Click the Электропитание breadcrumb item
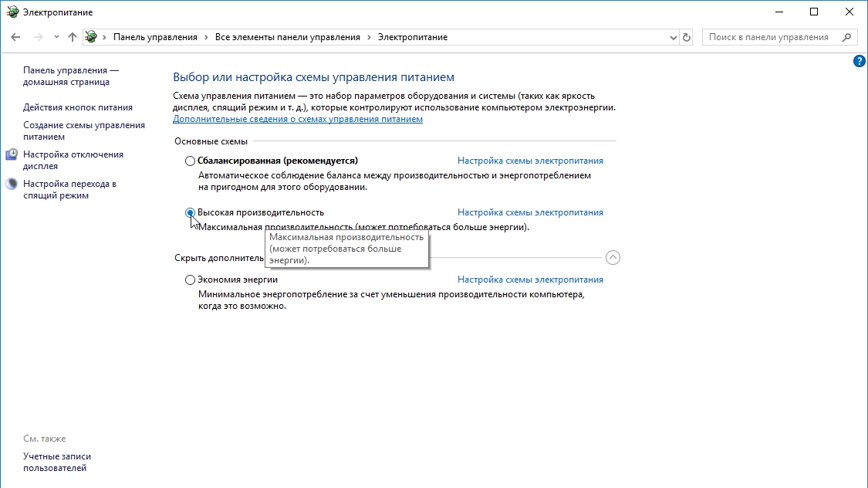 413,37
